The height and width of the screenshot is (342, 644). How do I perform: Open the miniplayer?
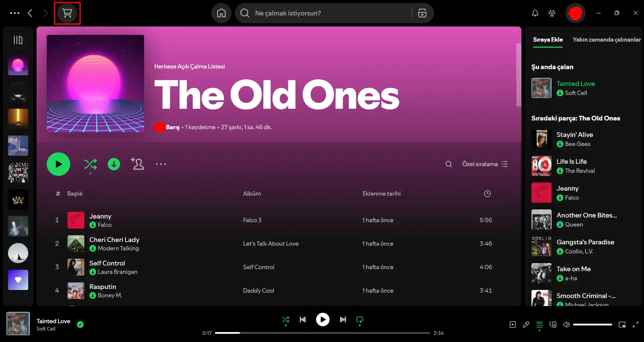pos(622,325)
